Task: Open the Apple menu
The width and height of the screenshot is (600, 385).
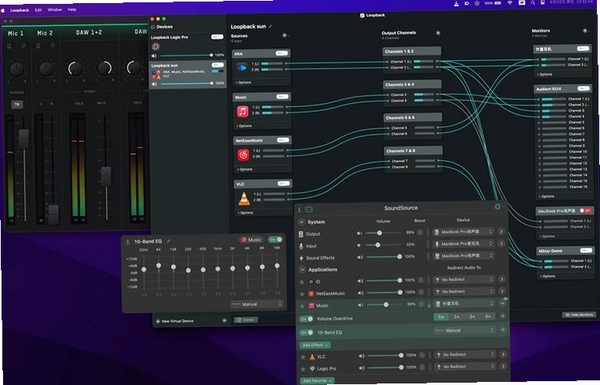Action: [3, 10]
